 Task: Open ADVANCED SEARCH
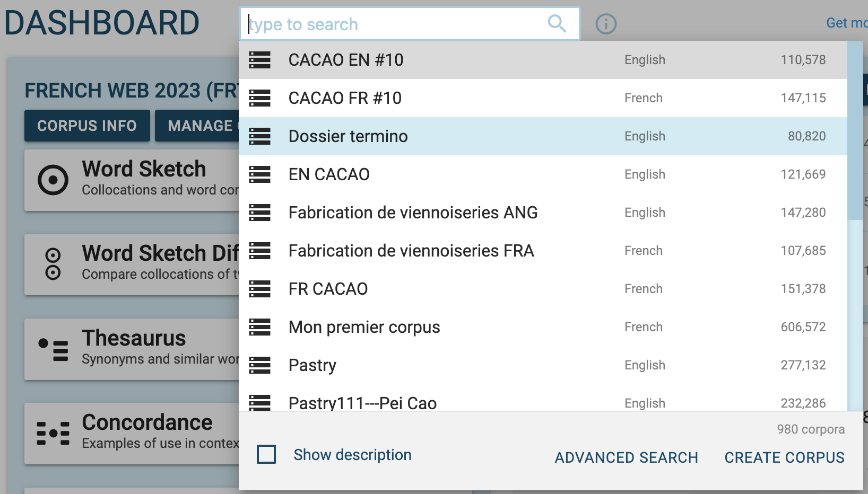pyautogui.click(x=627, y=457)
